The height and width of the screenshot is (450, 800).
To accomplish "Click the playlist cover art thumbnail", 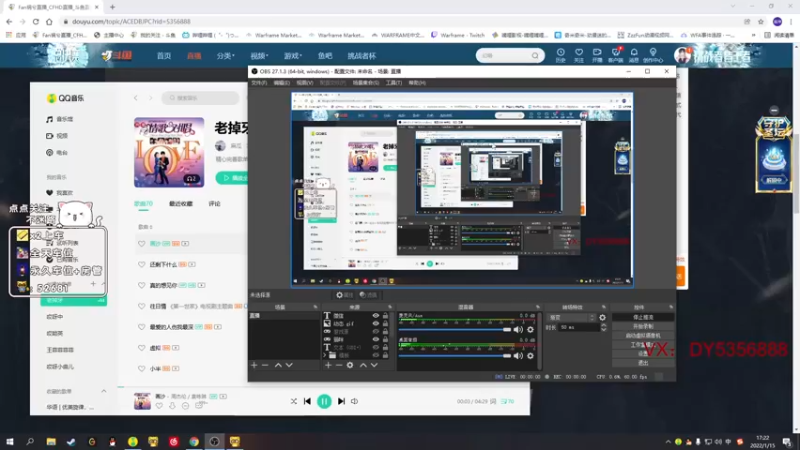I will (169, 152).
